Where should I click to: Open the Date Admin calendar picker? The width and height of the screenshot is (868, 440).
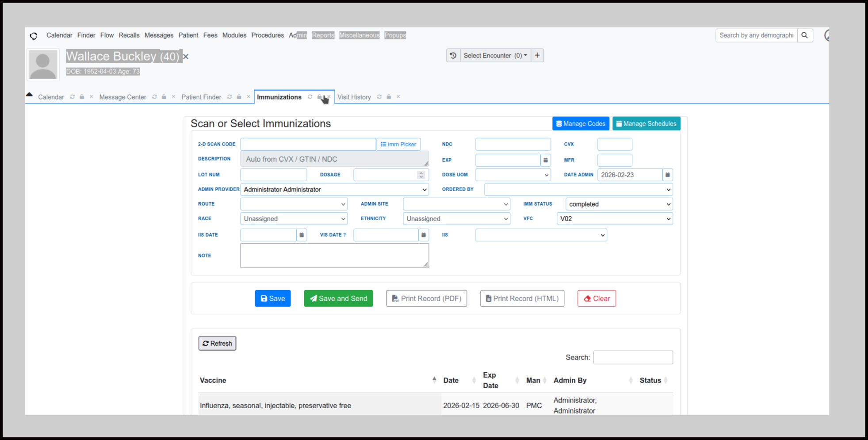point(668,175)
